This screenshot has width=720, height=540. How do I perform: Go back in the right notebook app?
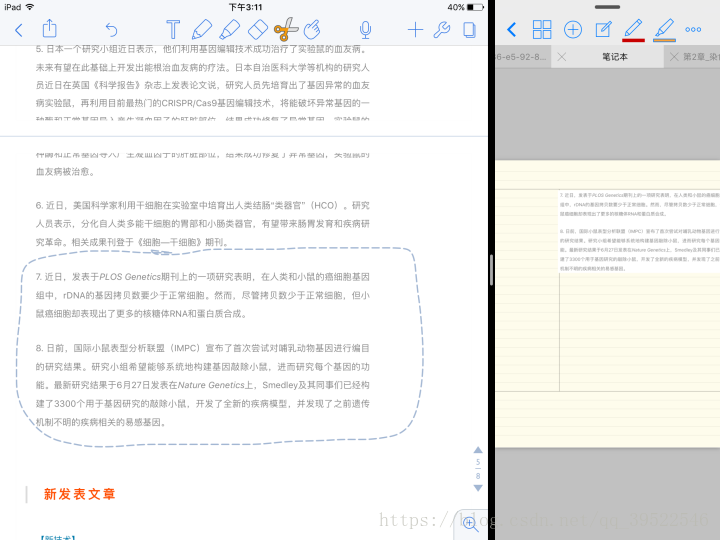[512, 30]
